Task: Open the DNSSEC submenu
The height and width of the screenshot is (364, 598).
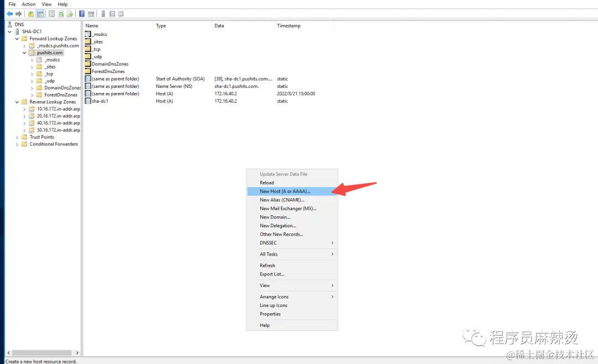Action: point(292,243)
